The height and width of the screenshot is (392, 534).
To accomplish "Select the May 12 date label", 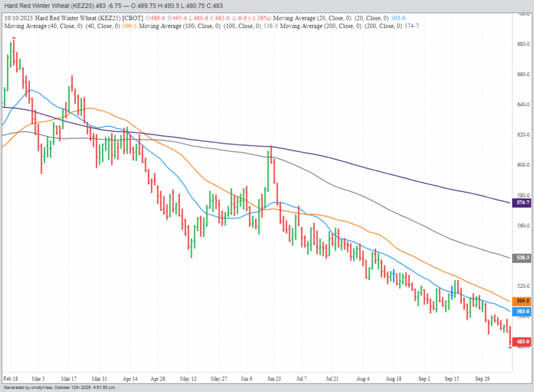I will tap(189, 379).
